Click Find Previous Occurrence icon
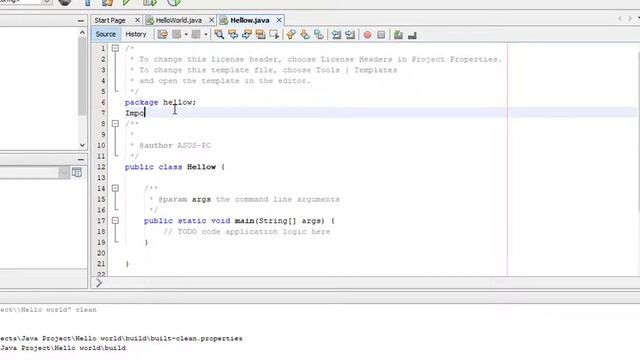 [233, 35]
